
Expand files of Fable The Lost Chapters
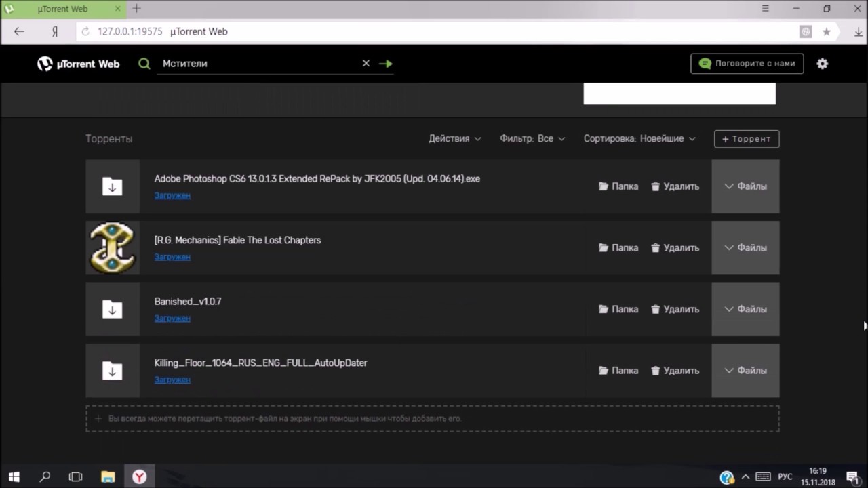[x=745, y=248]
